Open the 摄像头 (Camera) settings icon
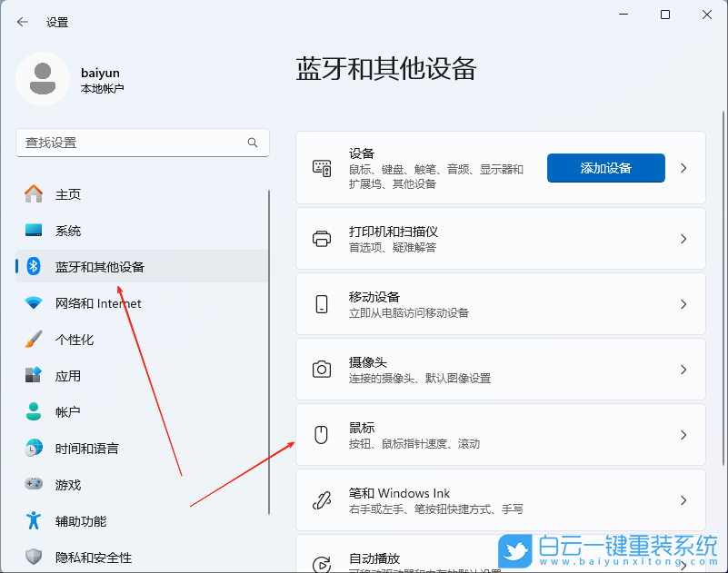 click(x=321, y=369)
